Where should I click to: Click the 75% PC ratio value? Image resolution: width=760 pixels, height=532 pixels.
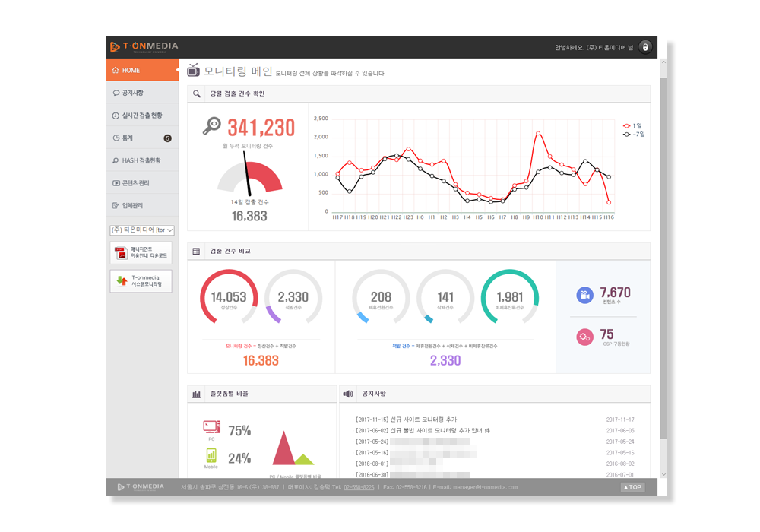(239, 431)
